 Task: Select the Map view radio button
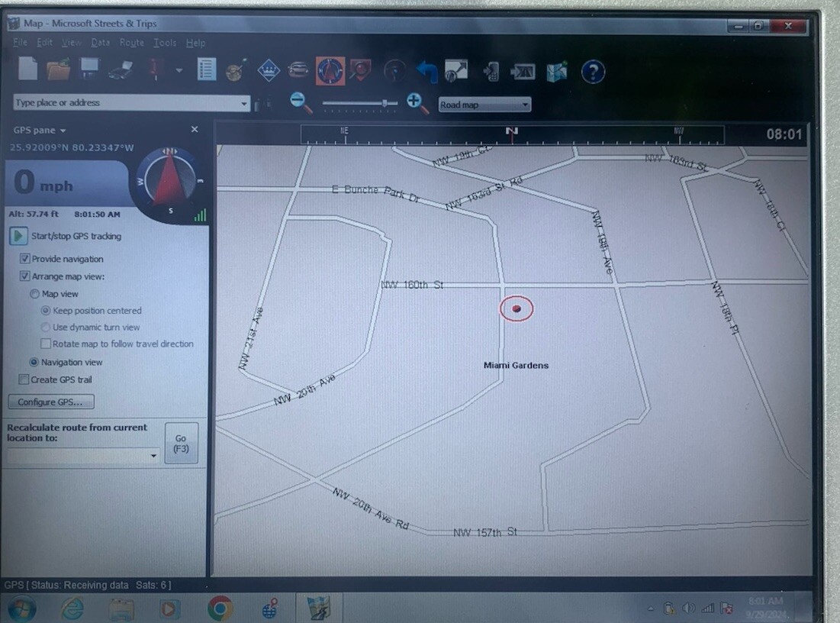[35, 294]
